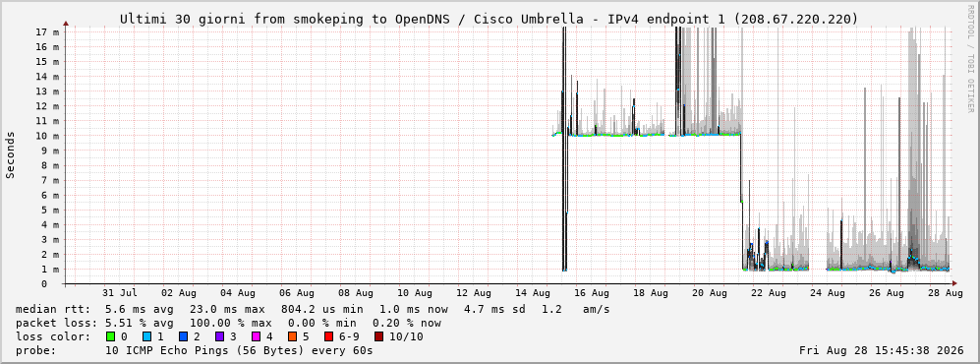The image size is (980, 364).
Task: Click the dark red 10/10 loss swatch
Action: point(378,336)
